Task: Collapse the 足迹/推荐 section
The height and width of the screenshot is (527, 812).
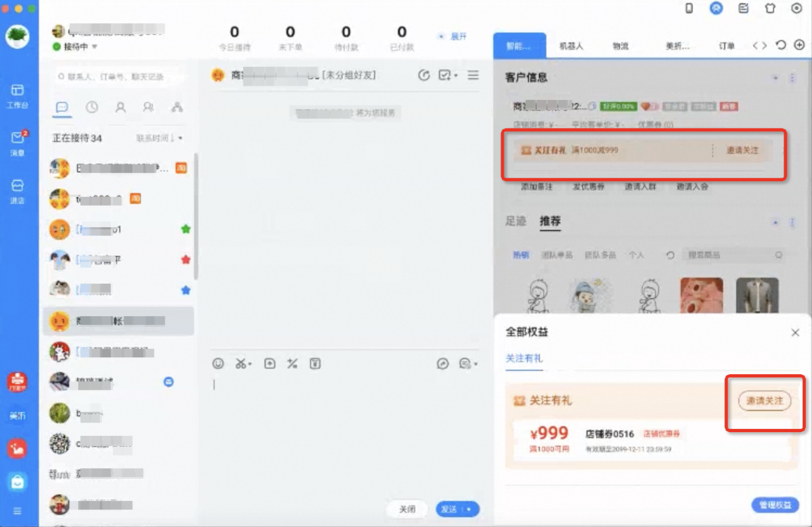Action: click(776, 222)
